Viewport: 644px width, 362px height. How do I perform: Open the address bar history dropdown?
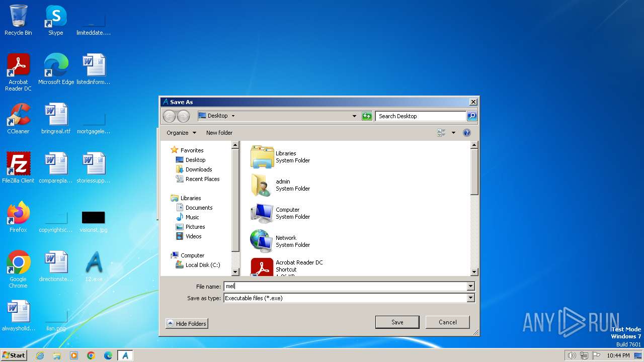click(354, 116)
